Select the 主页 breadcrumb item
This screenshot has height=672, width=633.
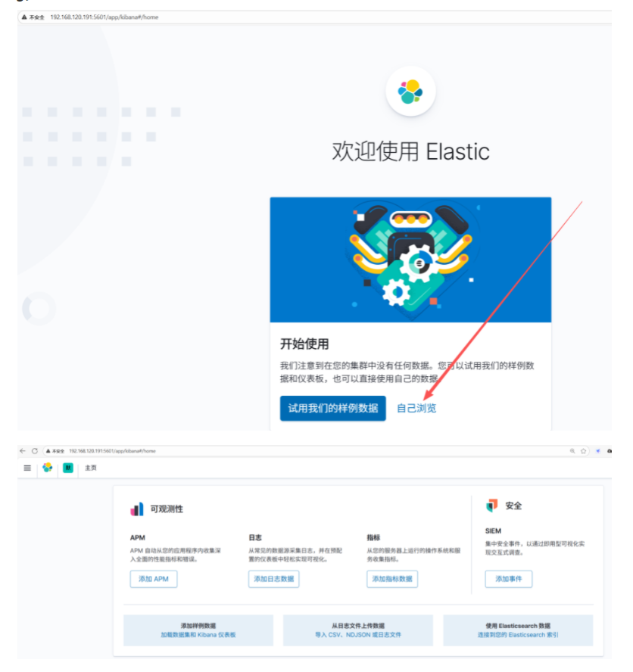[91, 468]
